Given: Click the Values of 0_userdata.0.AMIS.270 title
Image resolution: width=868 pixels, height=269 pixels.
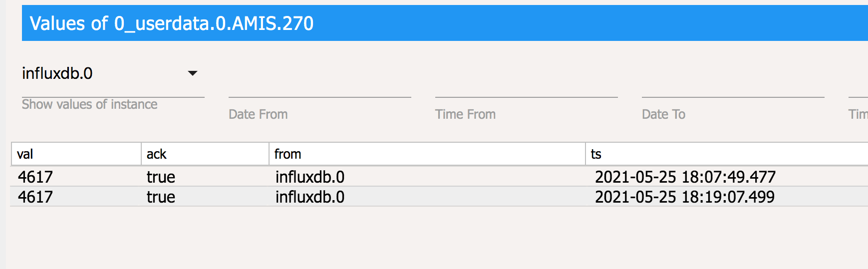Looking at the screenshot, I should pos(172,23).
